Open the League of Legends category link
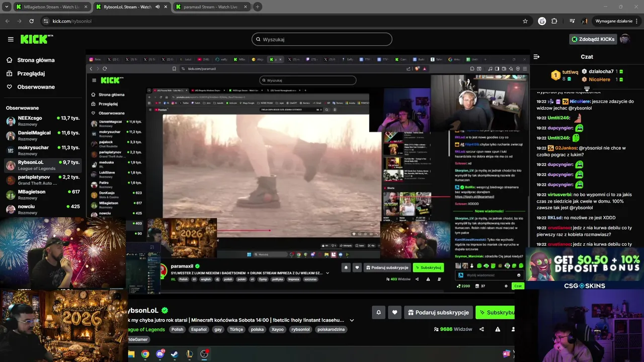Screen dimensions: 644x362 pos(146,329)
